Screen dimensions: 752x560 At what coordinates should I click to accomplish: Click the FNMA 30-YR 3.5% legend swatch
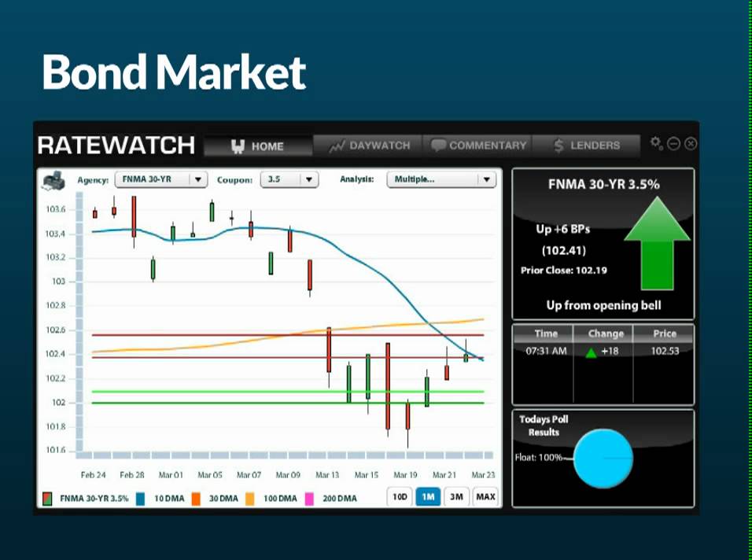tap(47, 499)
